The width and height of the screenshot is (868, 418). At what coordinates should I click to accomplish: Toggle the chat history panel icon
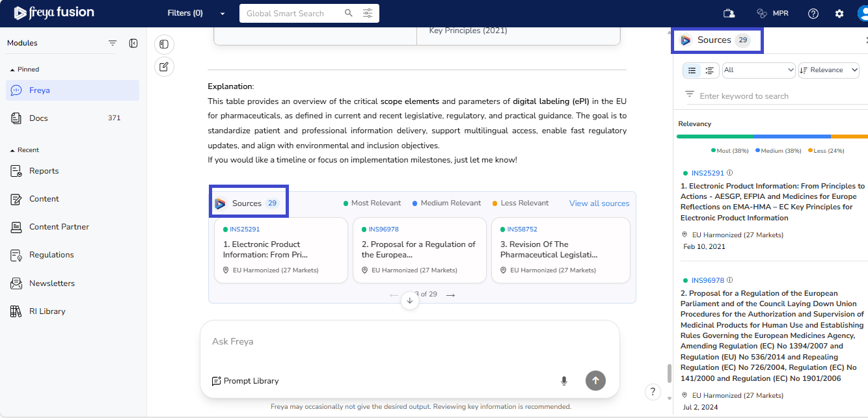(x=164, y=44)
